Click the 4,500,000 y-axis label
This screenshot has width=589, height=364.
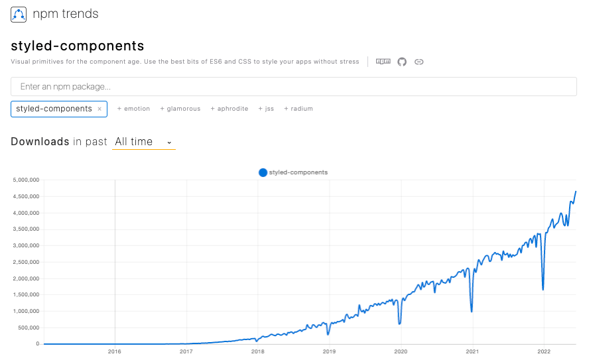click(27, 196)
